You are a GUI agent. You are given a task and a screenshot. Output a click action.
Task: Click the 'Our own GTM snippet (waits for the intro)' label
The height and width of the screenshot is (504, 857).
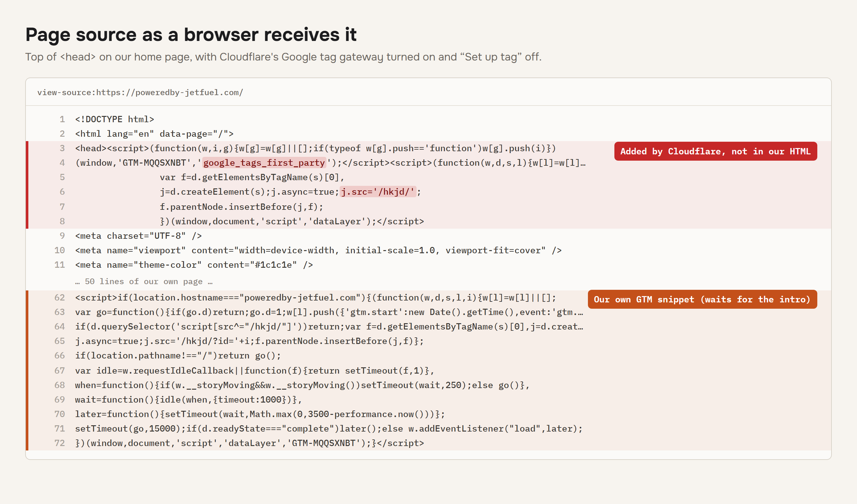[x=702, y=299]
